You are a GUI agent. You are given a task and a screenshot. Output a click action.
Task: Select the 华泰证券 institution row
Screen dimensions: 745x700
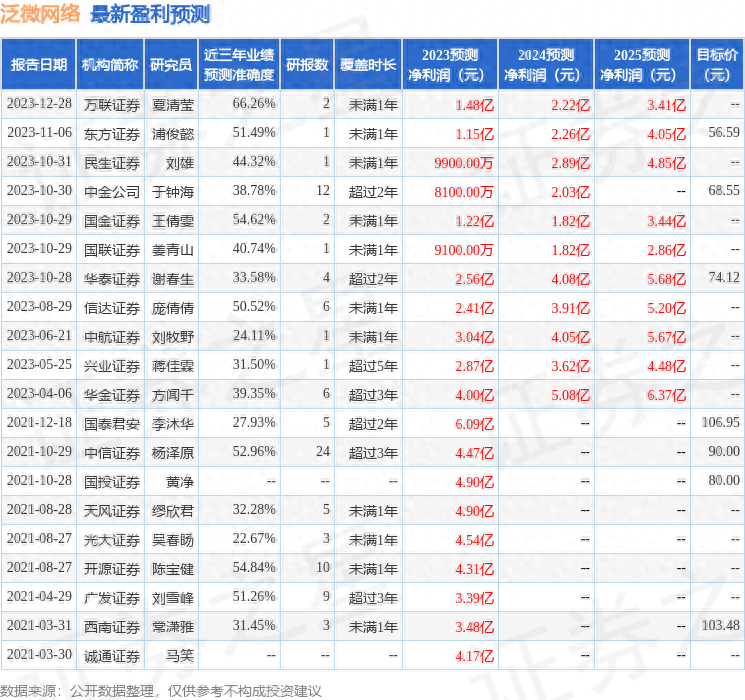111,278
